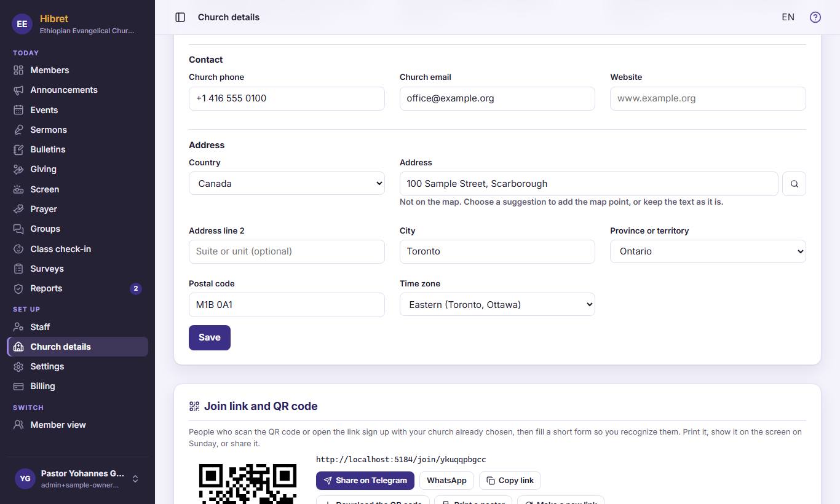Click the Church details sidebar item

pos(77,347)
